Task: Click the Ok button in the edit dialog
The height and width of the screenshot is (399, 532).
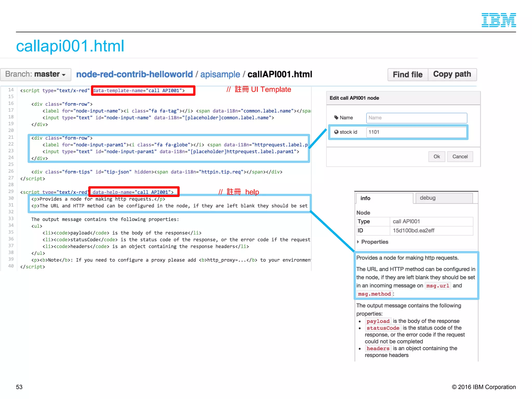Action: [x=437, y=157]
